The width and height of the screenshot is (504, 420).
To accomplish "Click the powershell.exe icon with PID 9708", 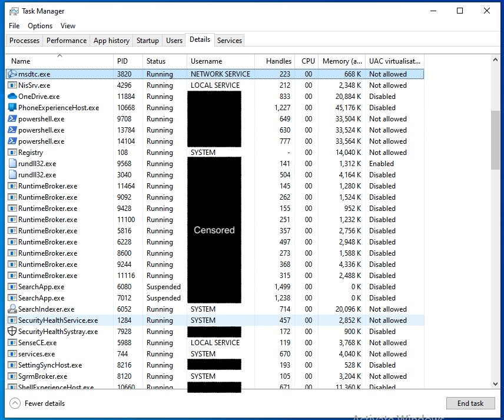I will 12,119.
